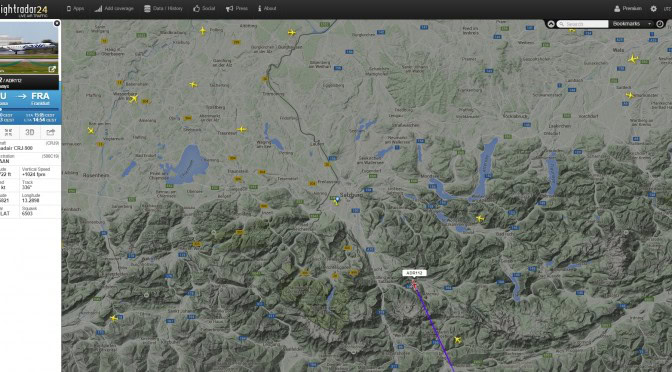Select the ADR112 flight label on map

point(414,273)
